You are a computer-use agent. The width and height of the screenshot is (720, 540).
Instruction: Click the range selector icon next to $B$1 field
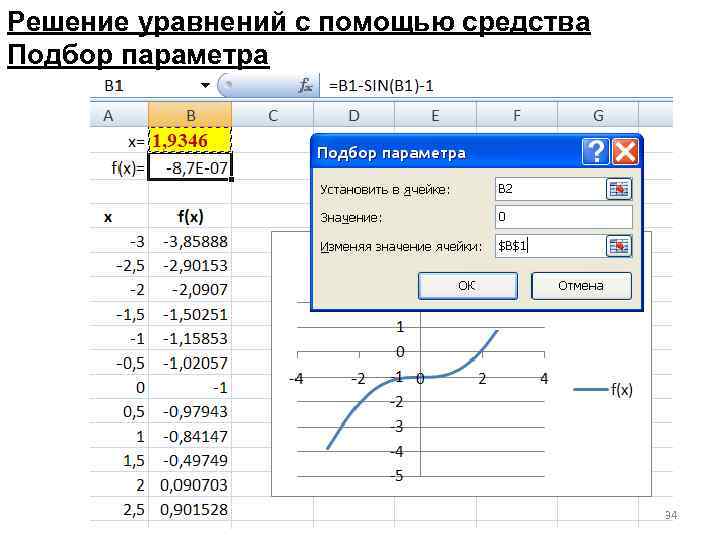(619, 246)
